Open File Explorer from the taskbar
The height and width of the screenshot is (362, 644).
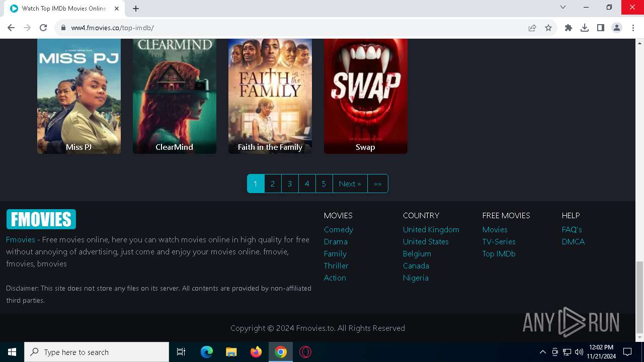point(231,352)
